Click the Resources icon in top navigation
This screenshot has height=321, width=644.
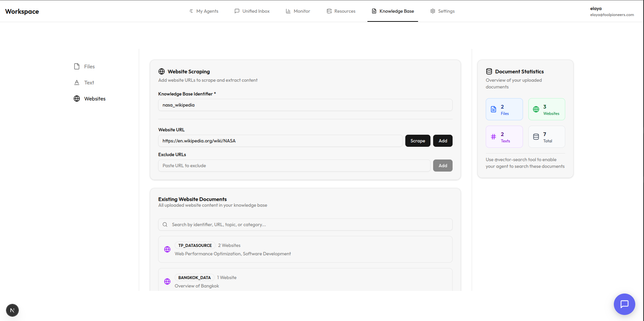click(329, 11)
